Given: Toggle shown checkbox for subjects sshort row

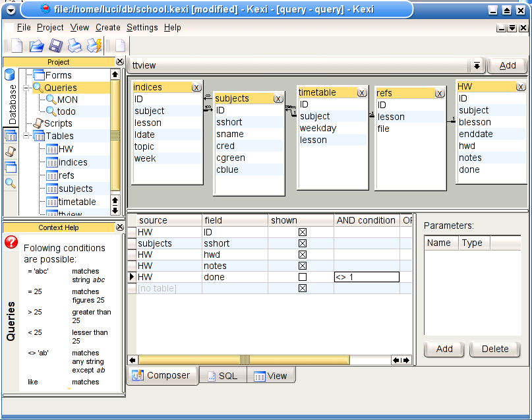Looking at the screenshot, I should click(303, 243).
